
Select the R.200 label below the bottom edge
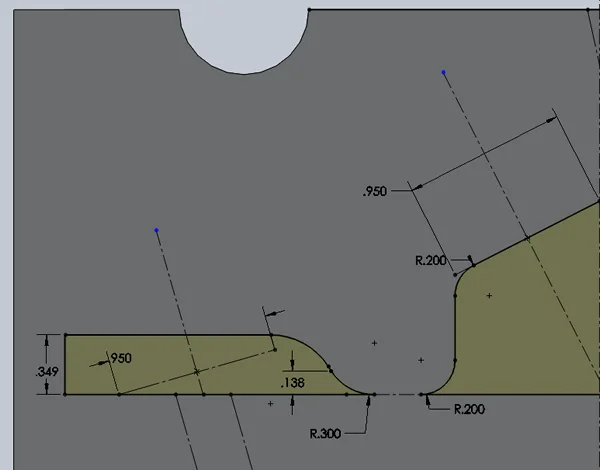(x=470, y=409)
